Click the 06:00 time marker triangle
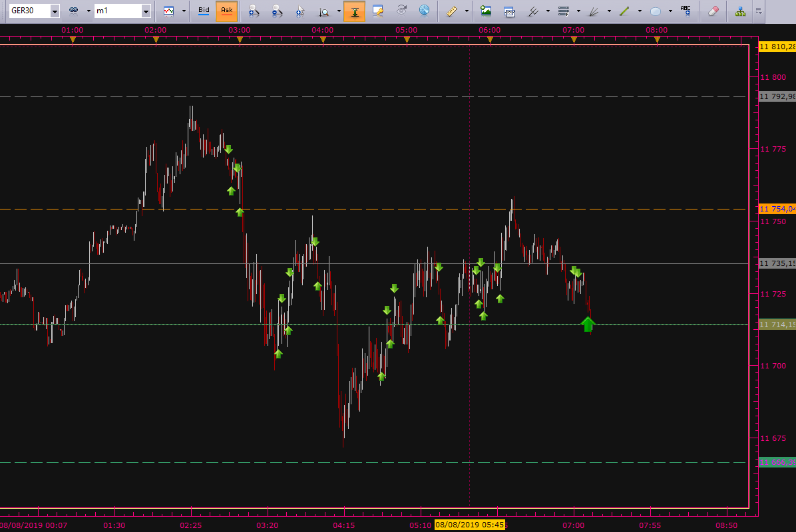 coord(490,39)
